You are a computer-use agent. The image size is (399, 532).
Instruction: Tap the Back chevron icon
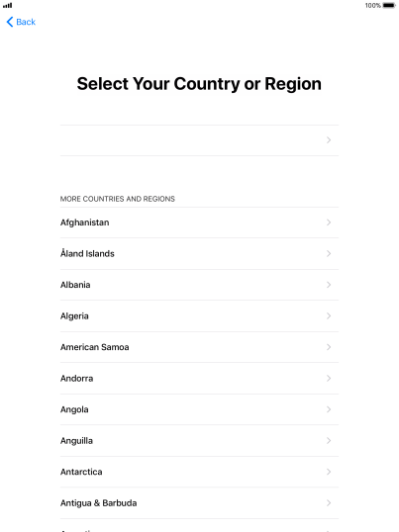tap(10, 22)
